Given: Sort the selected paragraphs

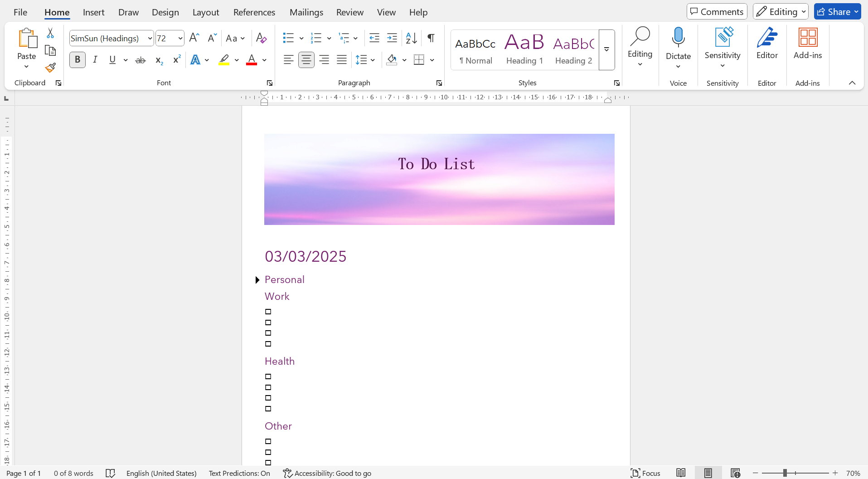Looking at the screenshot, I should (411, 38).
